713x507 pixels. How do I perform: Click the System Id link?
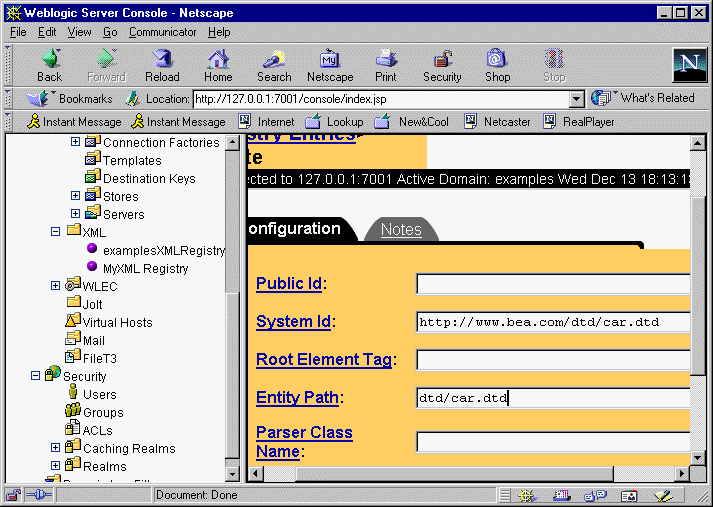click(293, 321)
